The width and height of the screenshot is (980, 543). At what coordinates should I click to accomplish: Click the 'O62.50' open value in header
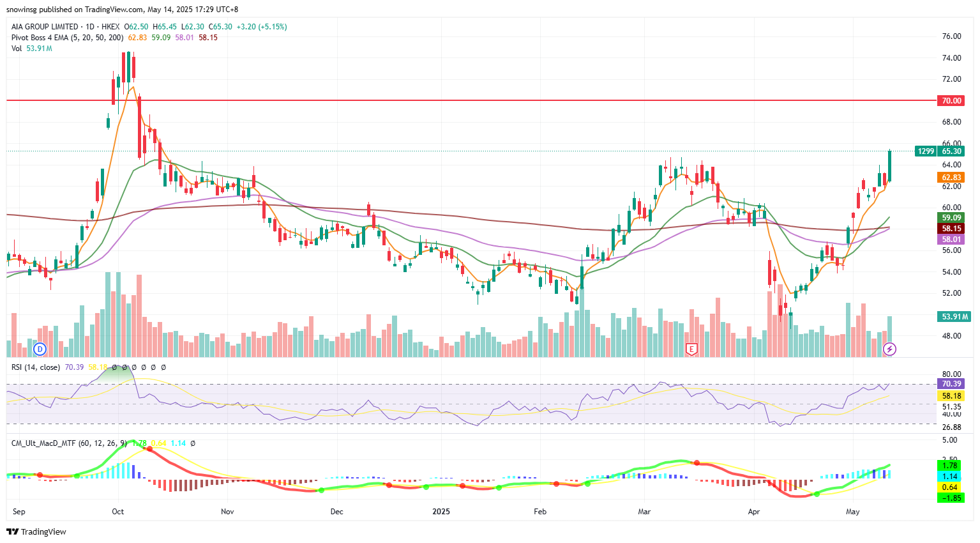(136, 27)
